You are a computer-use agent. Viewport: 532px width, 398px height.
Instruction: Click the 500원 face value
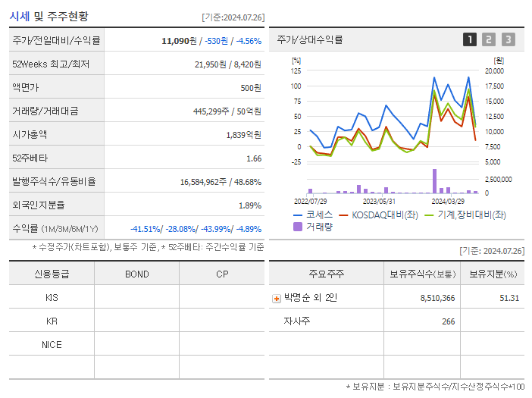251,88
